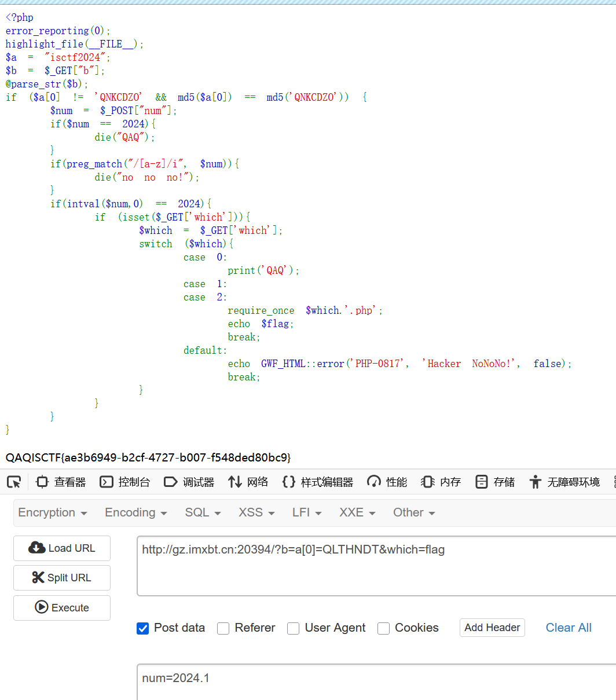The image size is (616, 700).
Task: Click the element picker cursor icon
Action: (x=14, y=482)
